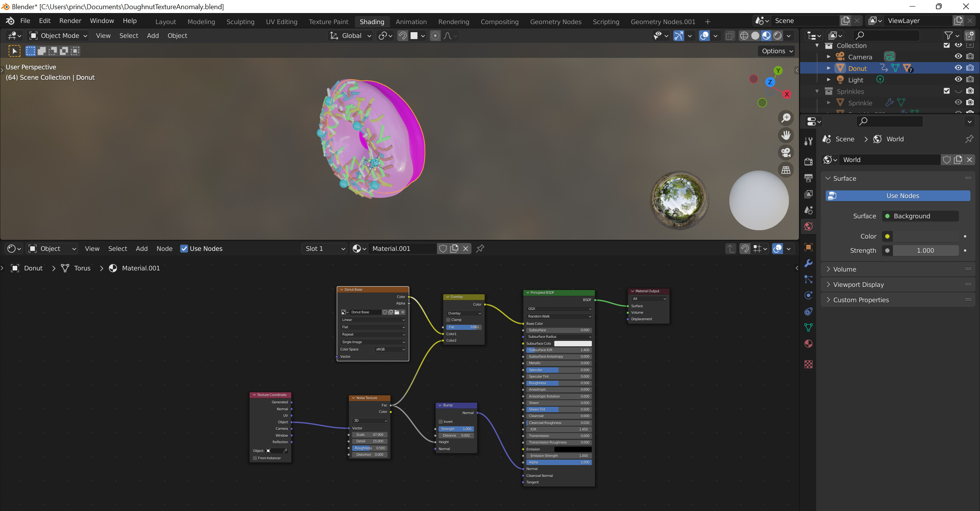This screenshot has height=511, width=980.
Task: Open the Render menu
Action: click(70, 21)
